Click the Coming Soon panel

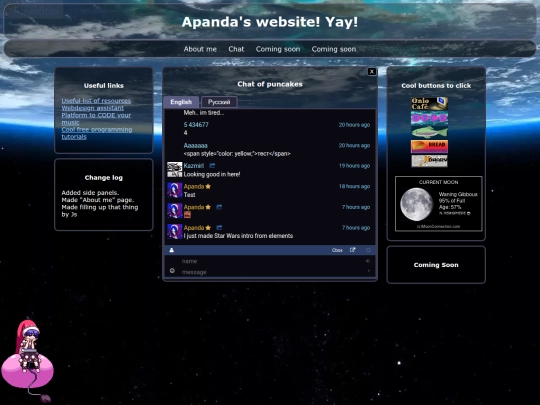(436, 265)
